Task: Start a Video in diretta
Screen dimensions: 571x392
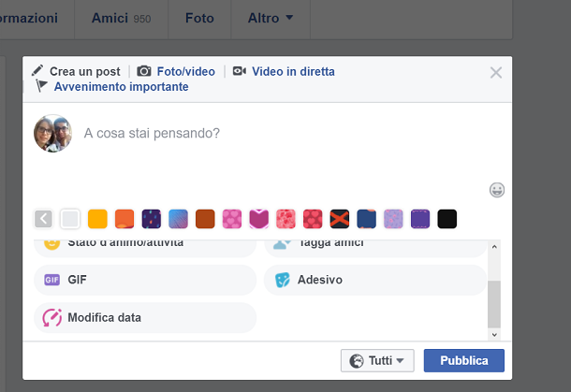Action: click(284, 71)
